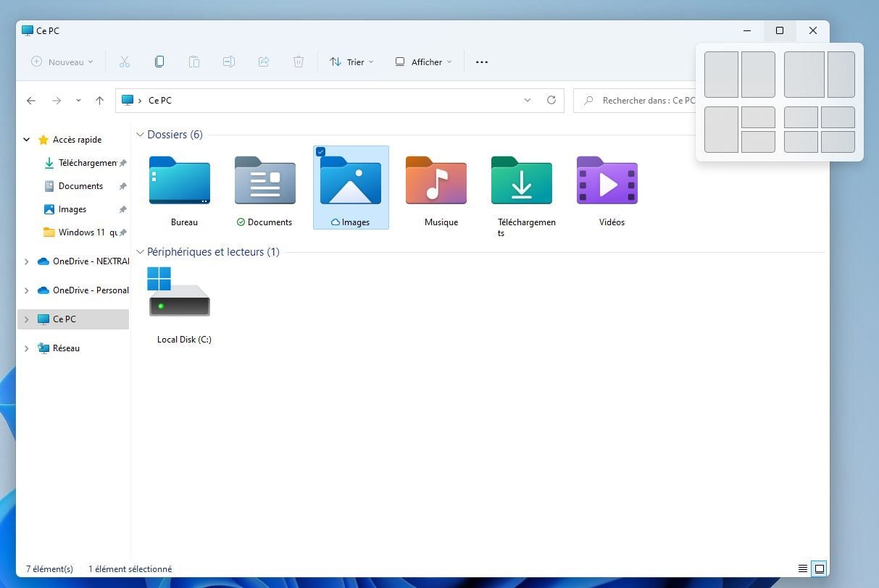Viewport: 879px width, 588px height.
Task: Open the Afficher view dropdown
Action: click(x=423, y=62)
